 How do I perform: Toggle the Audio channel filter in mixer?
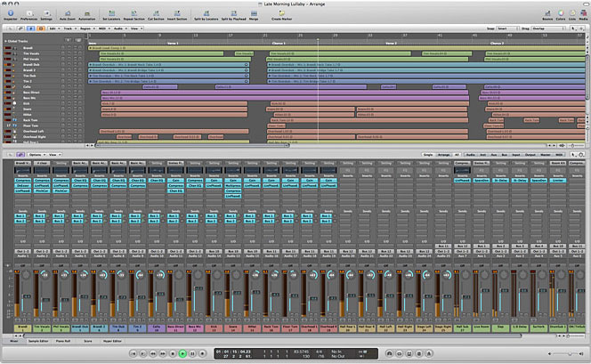coord(472,154)
